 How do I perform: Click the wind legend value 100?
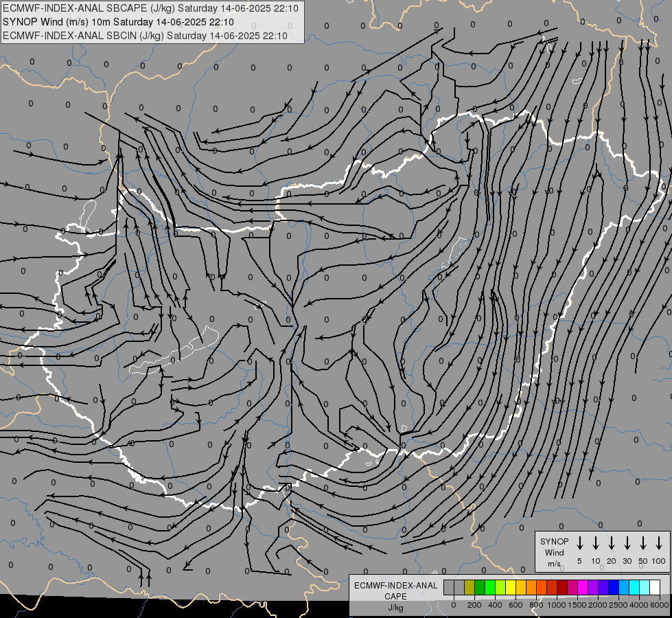point(659,561)
